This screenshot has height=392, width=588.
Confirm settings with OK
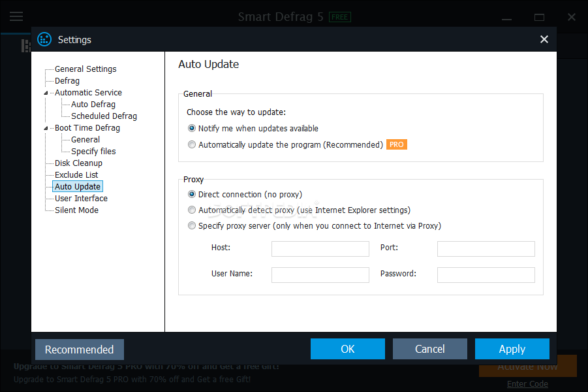coord(348,349)
